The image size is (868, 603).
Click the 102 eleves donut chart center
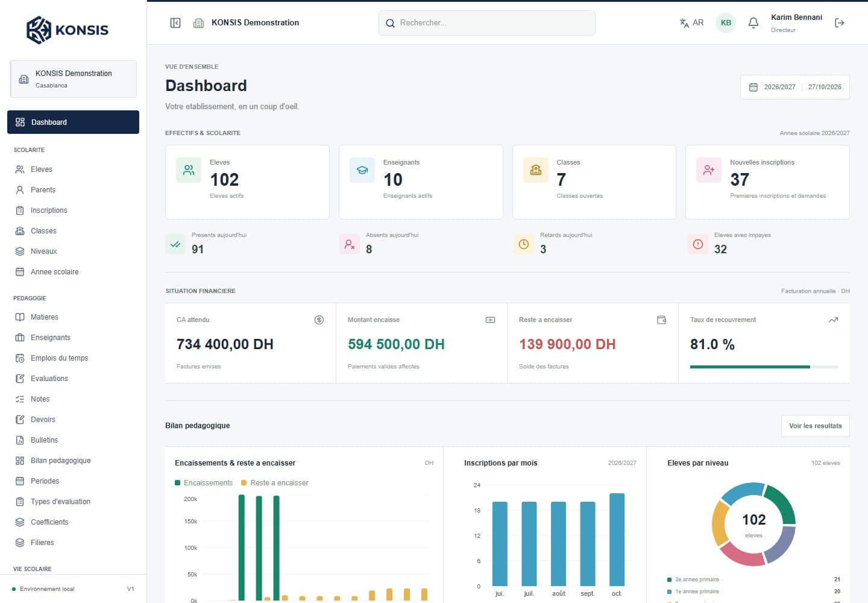click(753, 524)
